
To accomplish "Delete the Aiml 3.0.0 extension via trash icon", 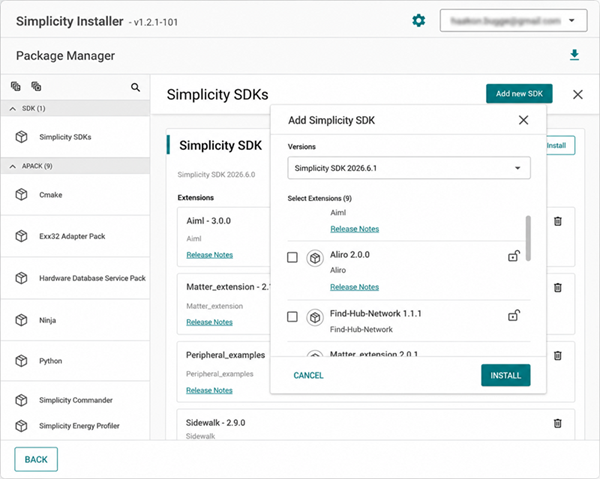I will 558,221.
